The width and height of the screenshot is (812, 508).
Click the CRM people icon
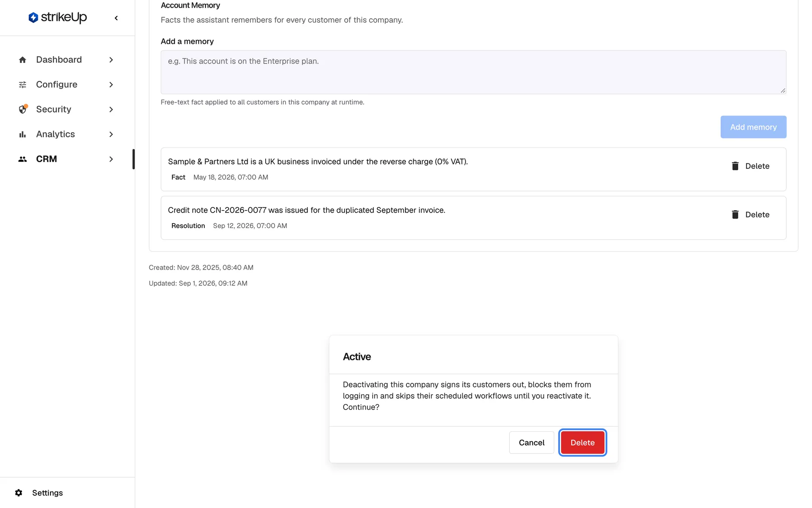tap(23, 159)
